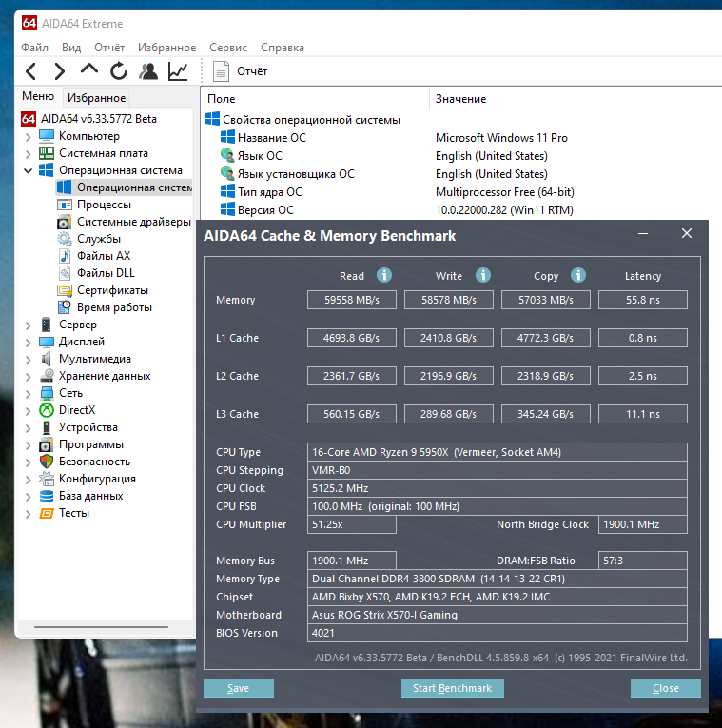Show info about the Write benchmark

coord(483,275)
